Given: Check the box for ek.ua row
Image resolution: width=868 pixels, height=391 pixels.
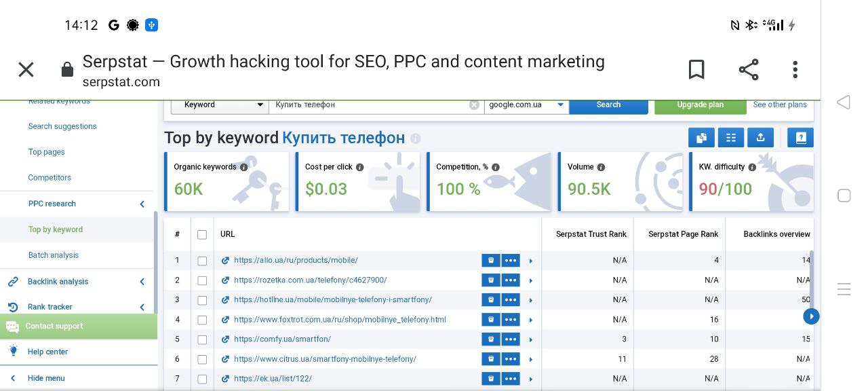Looking at the screenshot, I should [x=202, y=379].
